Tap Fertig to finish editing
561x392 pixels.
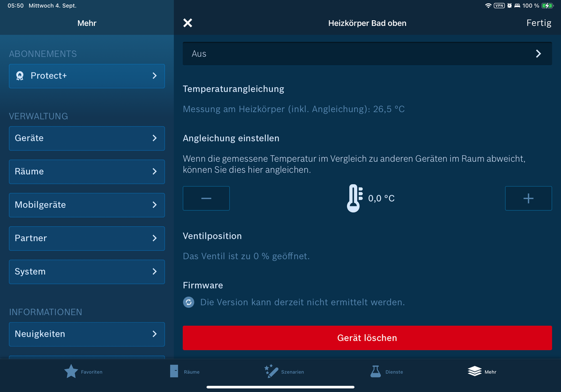pos(539,23)
